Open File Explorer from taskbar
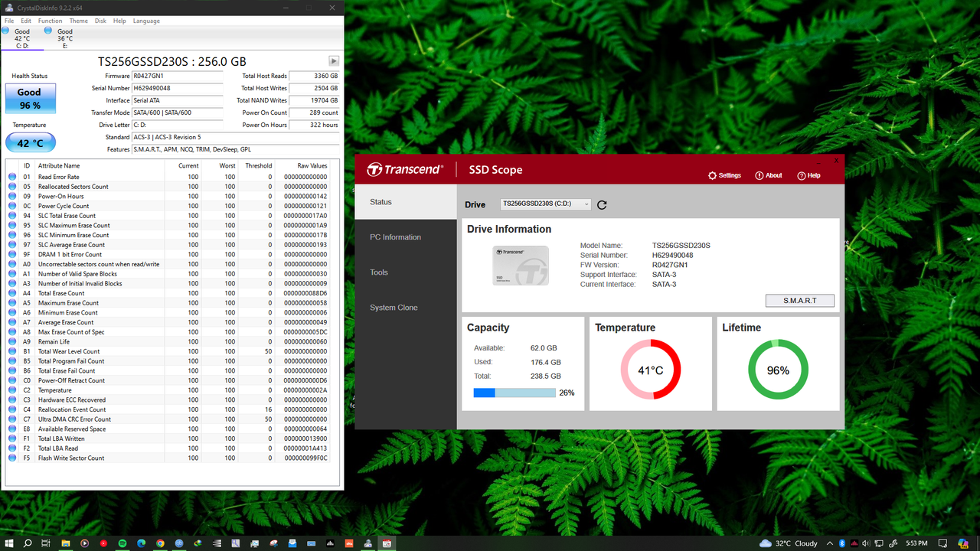Image resolution: width=980 pixels, height=551 pixels. coord(66,543)
